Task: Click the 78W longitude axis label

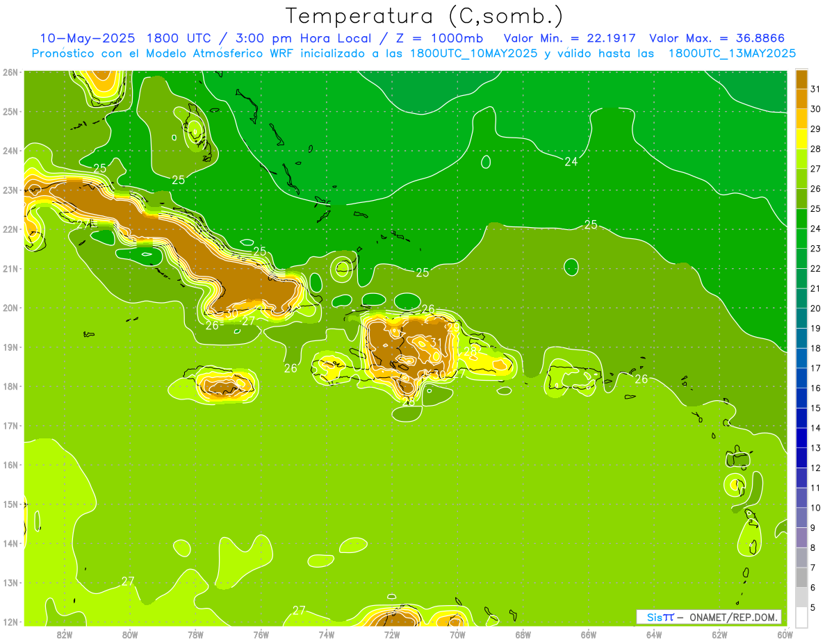Action: click(x=195, y=634)
